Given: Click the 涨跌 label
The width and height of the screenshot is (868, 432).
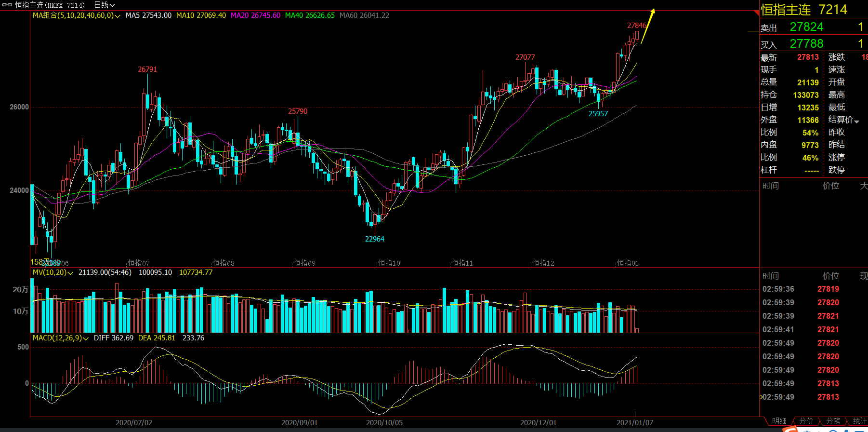Looking at the screenshot, I should [837, 57].
